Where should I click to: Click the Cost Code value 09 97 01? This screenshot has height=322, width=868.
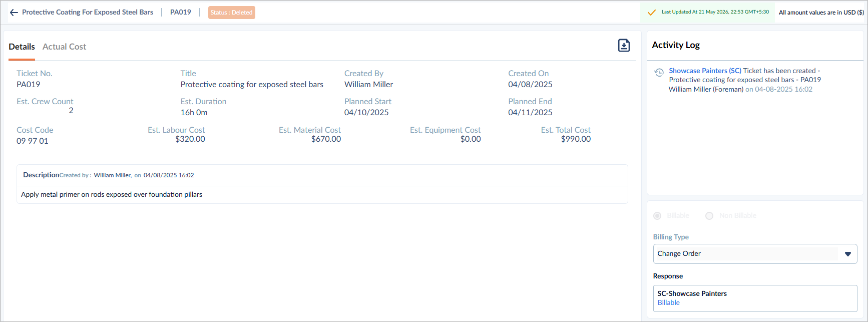(x=33, y=141)
